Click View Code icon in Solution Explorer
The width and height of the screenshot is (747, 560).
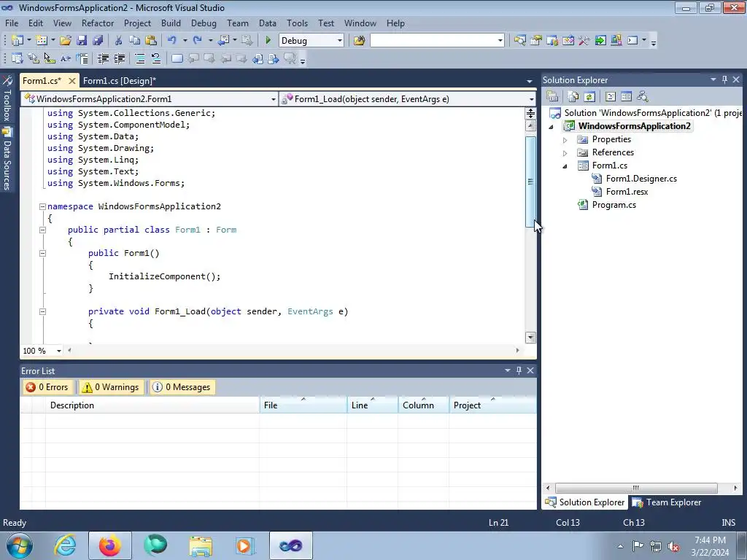pos(611,97)
